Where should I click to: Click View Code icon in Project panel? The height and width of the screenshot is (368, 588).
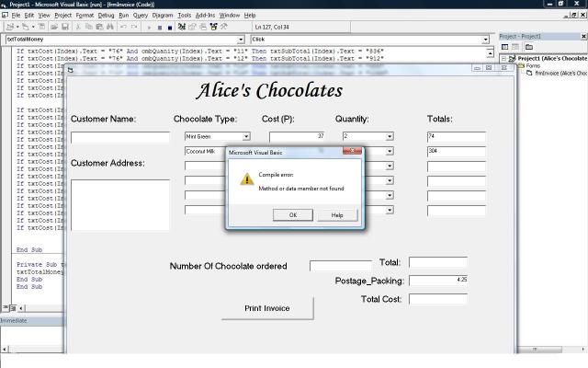[503, 46]
